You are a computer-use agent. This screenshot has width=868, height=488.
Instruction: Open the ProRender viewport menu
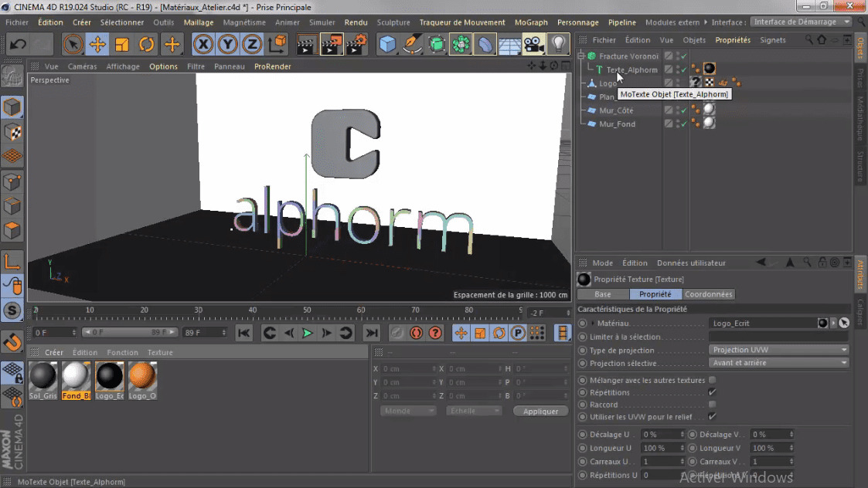pos(272,66)
